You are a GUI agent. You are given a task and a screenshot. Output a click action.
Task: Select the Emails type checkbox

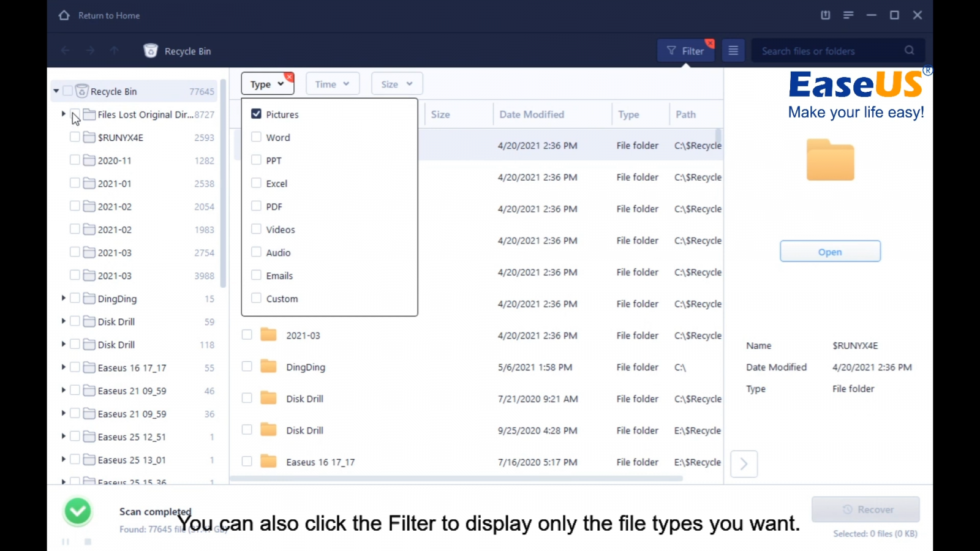tap(256, 275)
